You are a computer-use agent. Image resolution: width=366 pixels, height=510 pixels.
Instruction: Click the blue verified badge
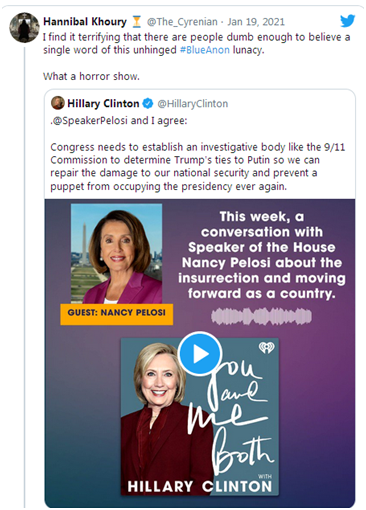(x=147, y=104)
